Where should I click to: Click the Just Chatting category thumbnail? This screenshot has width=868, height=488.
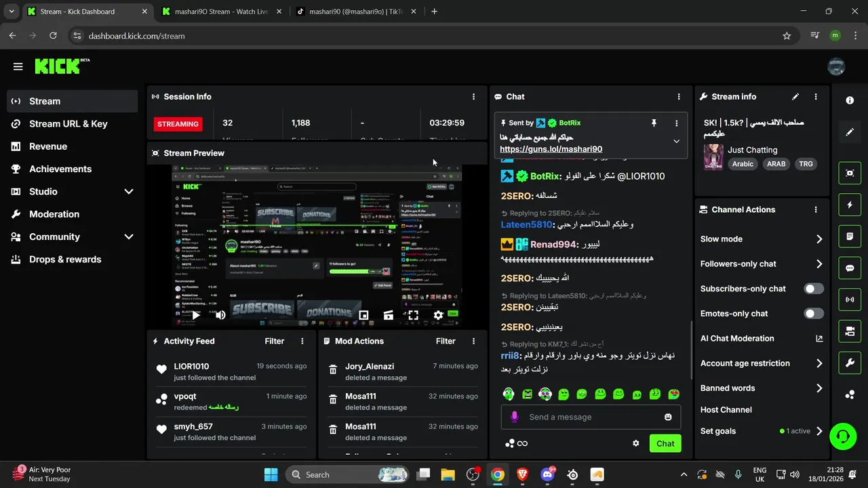pos(713,157)
